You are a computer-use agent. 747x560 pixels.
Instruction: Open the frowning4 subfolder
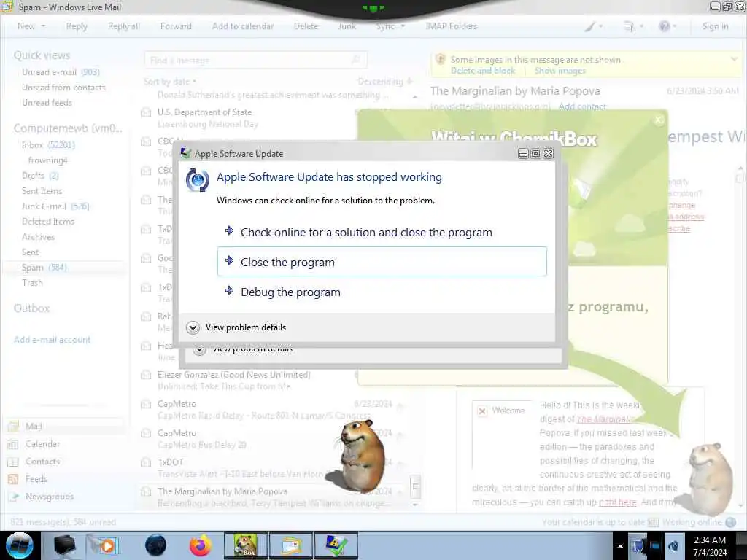pos(47,160)
